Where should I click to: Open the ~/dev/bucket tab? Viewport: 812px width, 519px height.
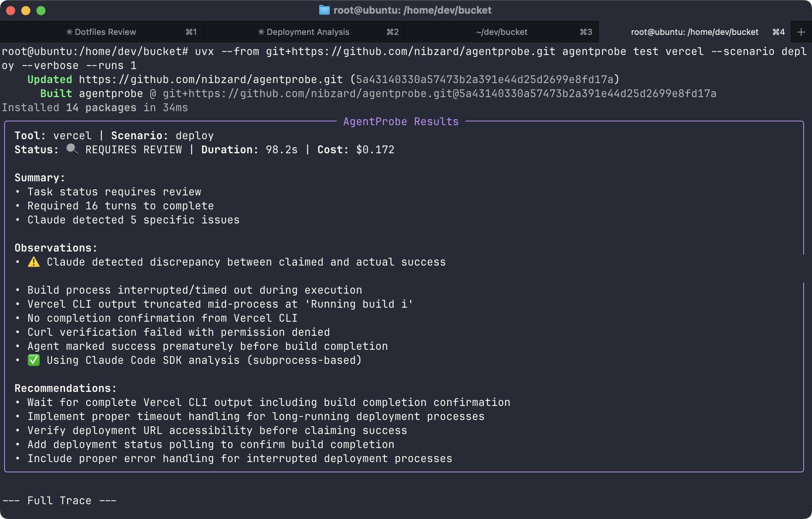(x=502, y=32)
